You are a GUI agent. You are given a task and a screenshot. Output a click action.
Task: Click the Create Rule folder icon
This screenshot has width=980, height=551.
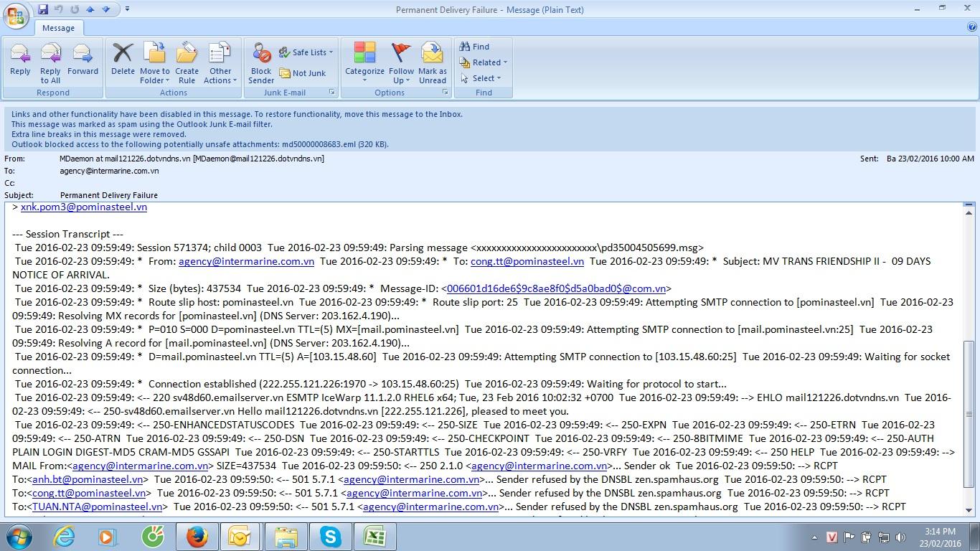187,53
